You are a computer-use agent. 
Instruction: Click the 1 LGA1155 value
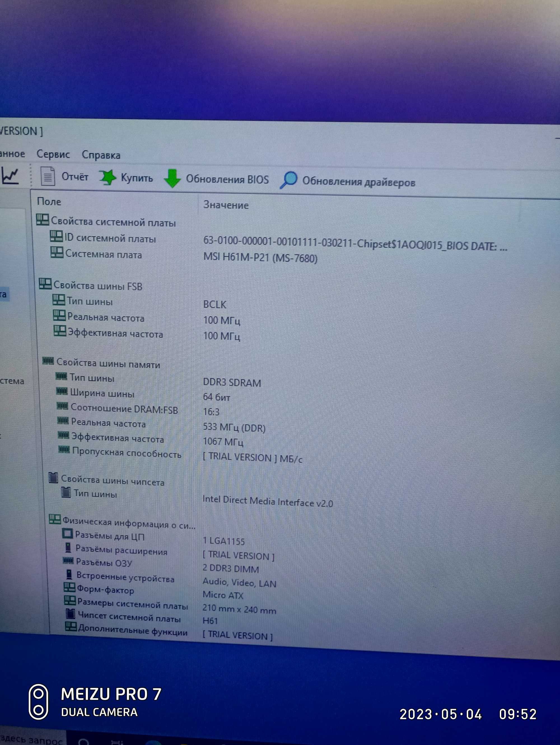224,541
